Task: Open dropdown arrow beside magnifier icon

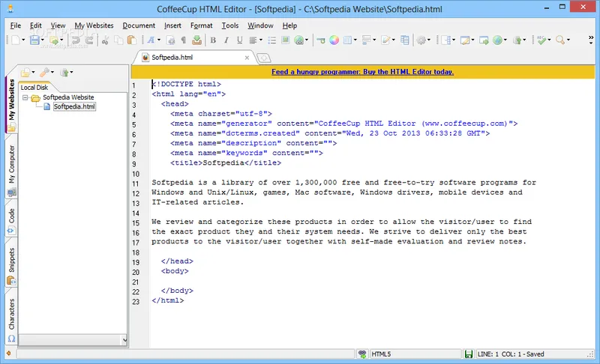Action: click(568, 40)
